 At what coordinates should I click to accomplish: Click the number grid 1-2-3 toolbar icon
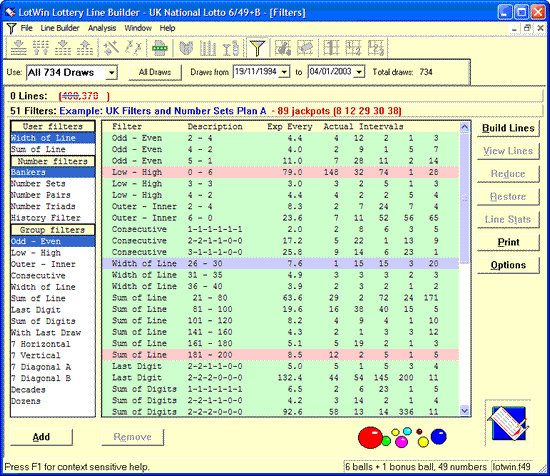pyautogui.click(x=377, y=48)
